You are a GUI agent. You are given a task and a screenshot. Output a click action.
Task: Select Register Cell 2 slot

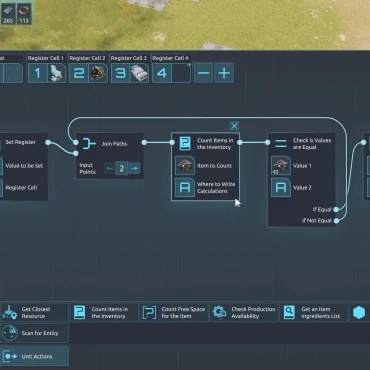[x=88, y=73]
